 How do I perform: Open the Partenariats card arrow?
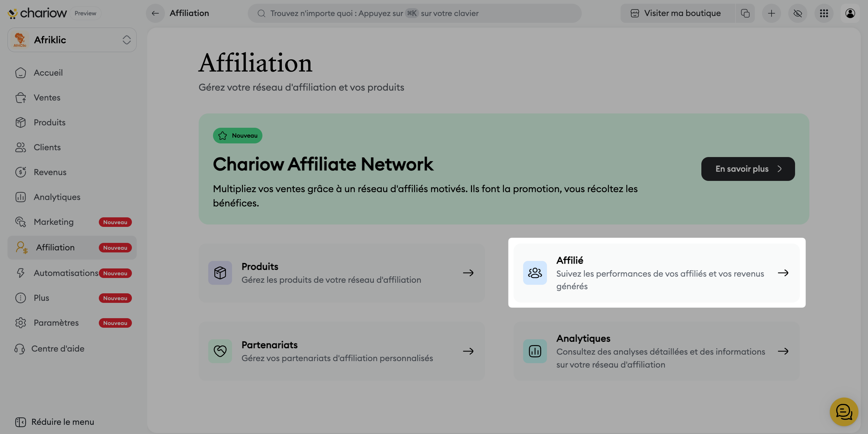click(x=468, y=351)
